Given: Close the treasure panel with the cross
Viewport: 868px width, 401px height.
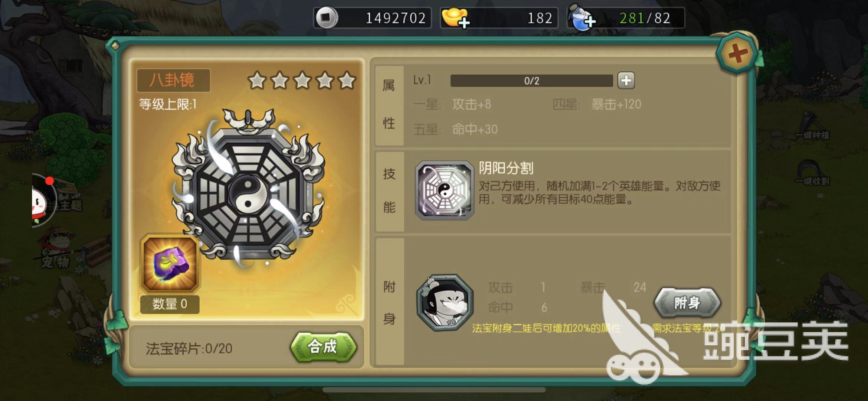Looking at the screenshot, I should [737, 55].
